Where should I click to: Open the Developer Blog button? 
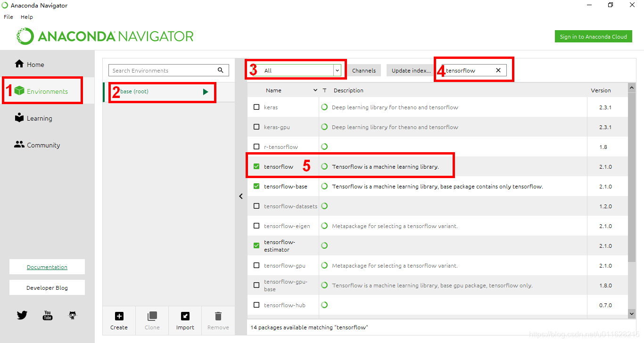click(47, 287)
